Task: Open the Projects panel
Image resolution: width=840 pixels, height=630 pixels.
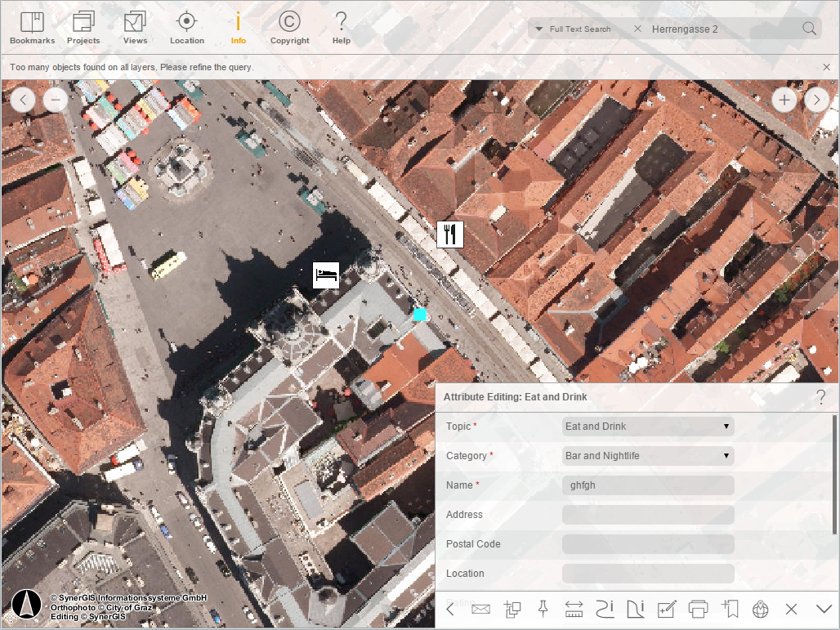Action: click(83, 25)
